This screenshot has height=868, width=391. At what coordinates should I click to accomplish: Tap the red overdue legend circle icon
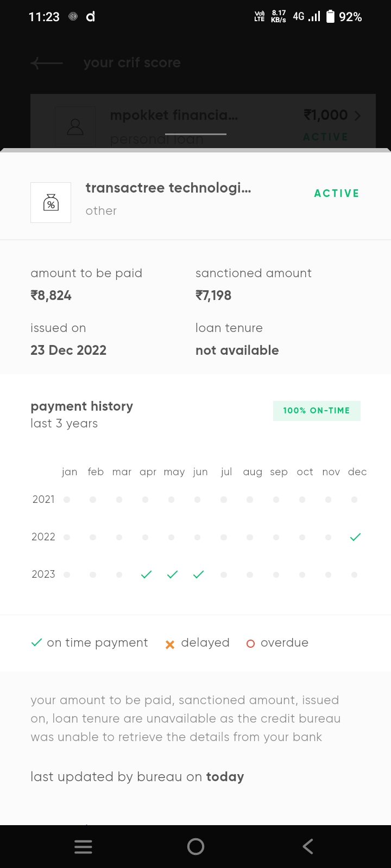[250, 644]
